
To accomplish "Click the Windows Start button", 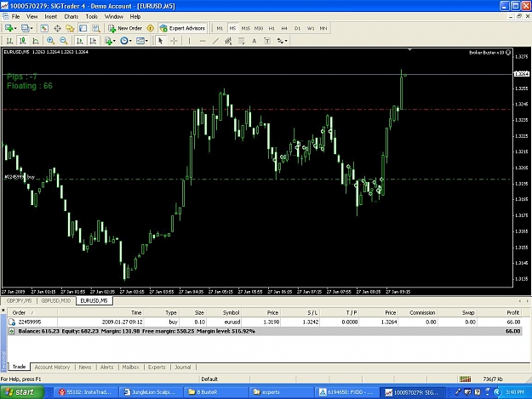I will click(x=22, y=392).
